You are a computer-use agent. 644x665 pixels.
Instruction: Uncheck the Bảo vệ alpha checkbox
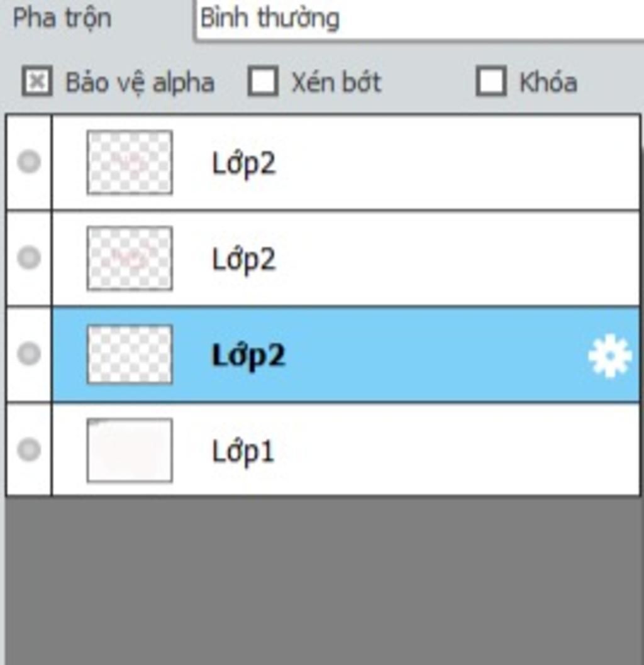pyautogui.click(x=37, y=80)
